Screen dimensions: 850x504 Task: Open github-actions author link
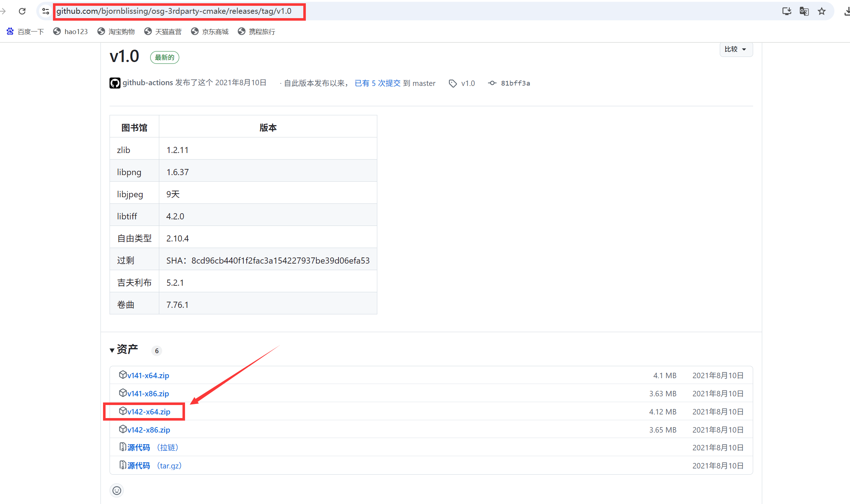(148, 83)
